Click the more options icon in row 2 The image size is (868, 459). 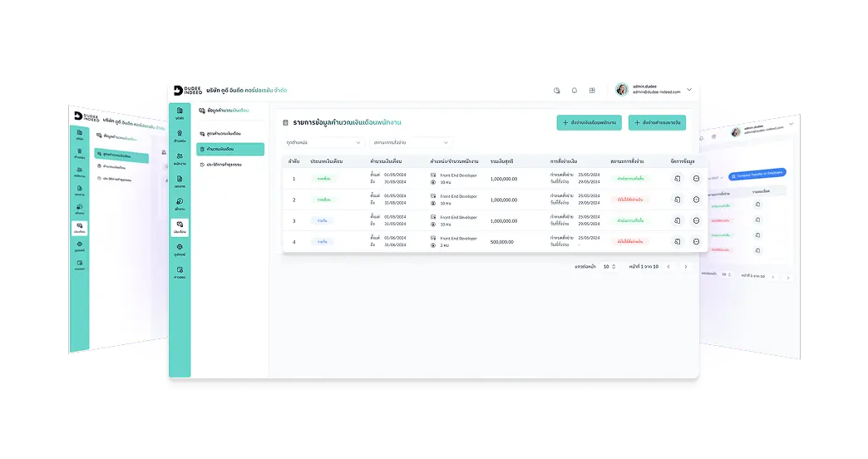(696, 200)
